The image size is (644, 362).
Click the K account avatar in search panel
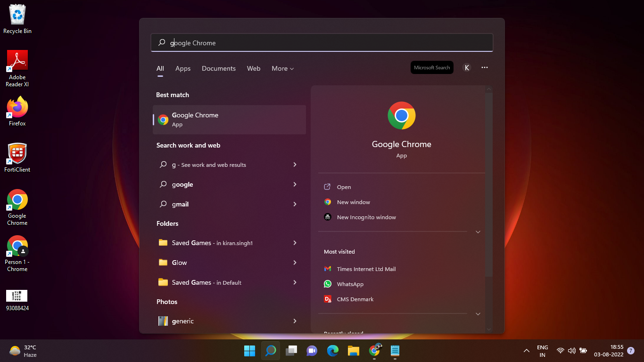[x=467, y=67]
